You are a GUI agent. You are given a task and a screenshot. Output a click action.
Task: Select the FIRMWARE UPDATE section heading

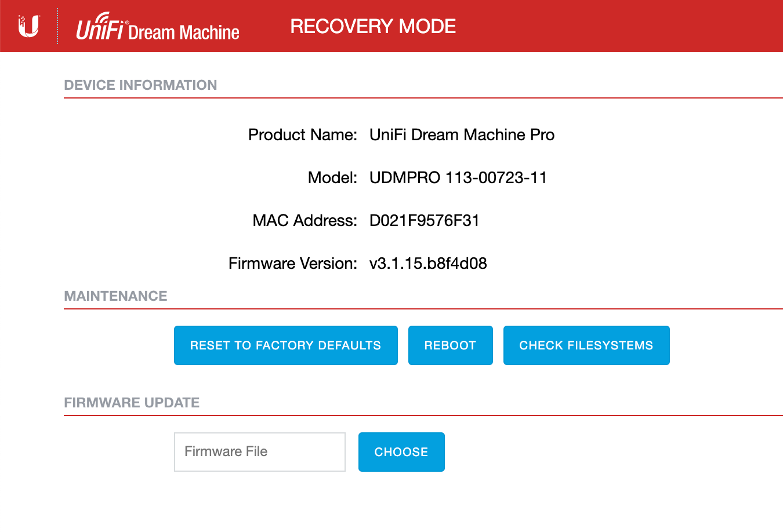click(132, 403)
